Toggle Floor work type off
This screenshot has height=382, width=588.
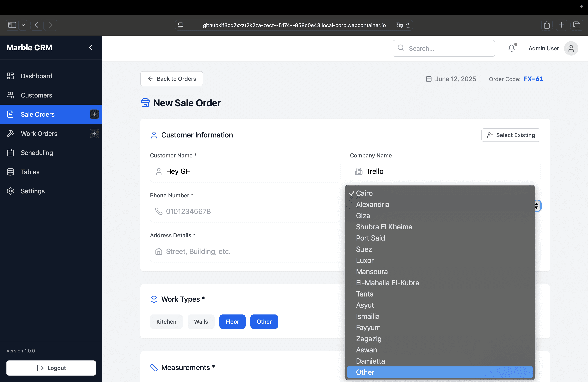coord(232,321)
